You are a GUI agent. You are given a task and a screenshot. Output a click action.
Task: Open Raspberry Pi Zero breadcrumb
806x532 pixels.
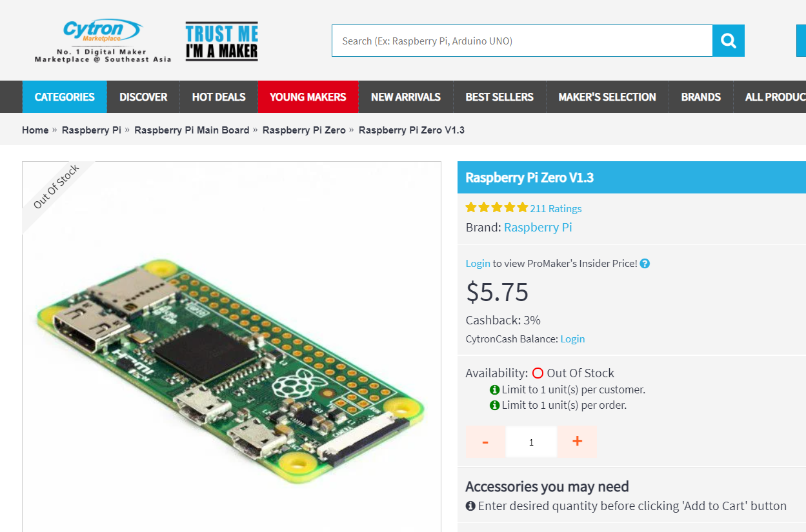click(304, 130)
